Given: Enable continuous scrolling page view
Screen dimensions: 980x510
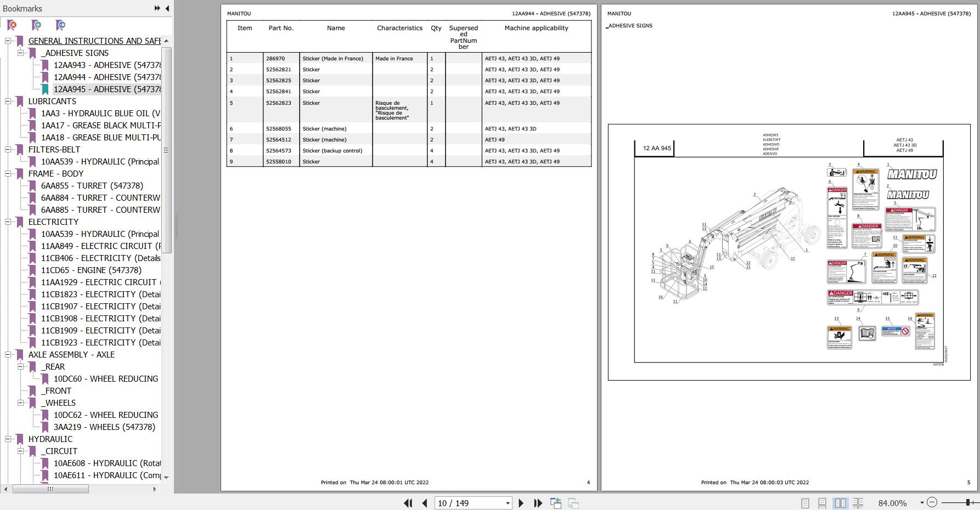Looking at the screenshot, I should click(822, 503).
